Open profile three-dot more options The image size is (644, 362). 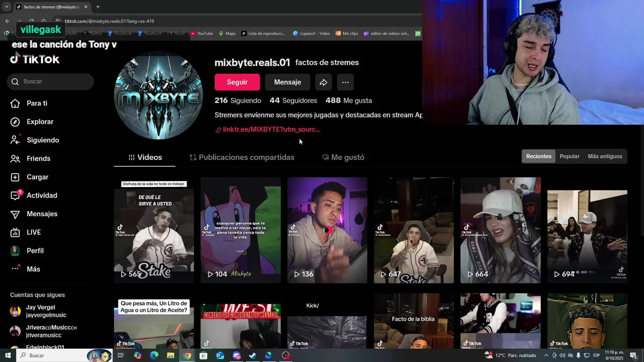coord(345,82)
